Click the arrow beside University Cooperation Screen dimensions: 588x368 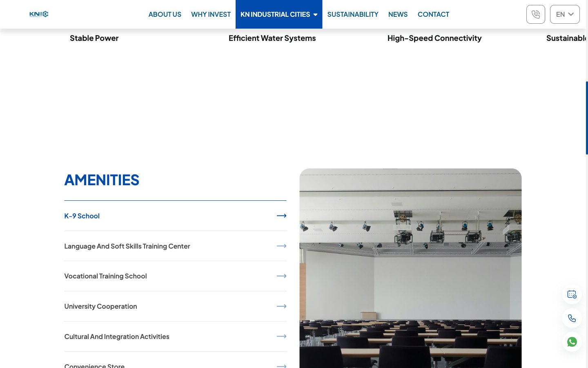point(281,306)
